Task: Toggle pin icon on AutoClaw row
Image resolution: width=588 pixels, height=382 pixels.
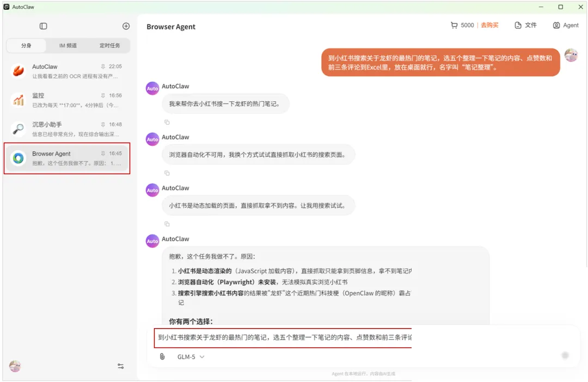Action: (103, 66)
